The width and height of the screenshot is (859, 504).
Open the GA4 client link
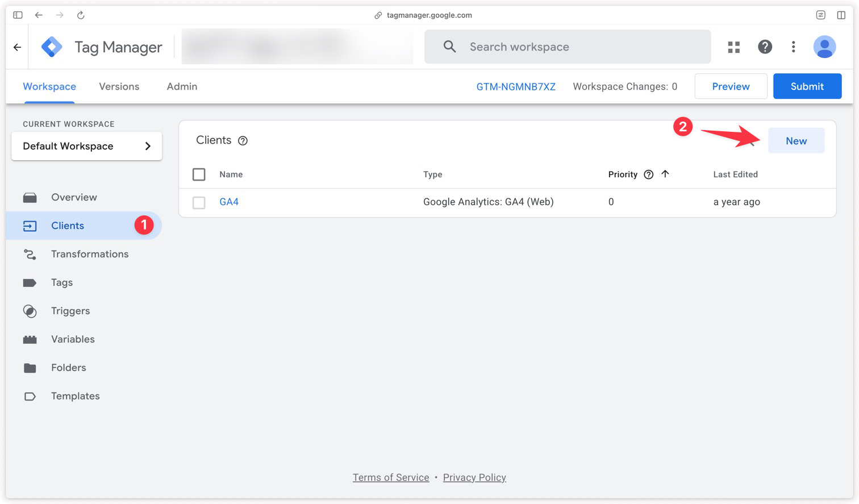tap(229, 202)
